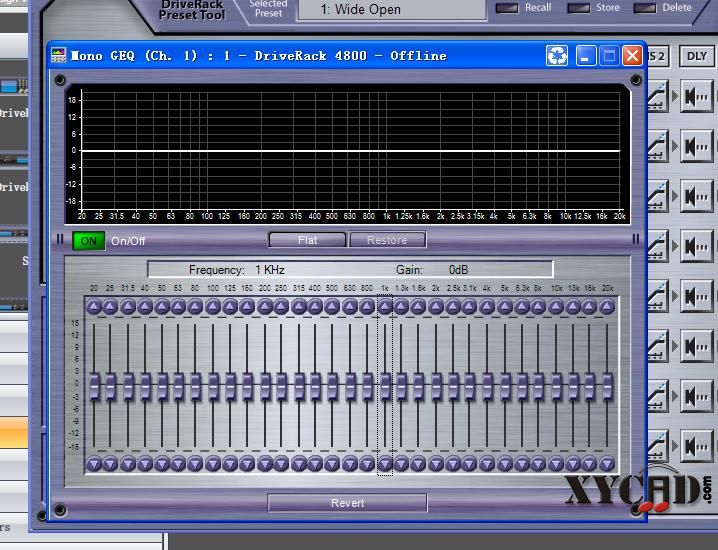Image resolution: width=718 pixels, height=550 pixels.
Task: Select the 5k band gain slider
Action: pos(505,387)
